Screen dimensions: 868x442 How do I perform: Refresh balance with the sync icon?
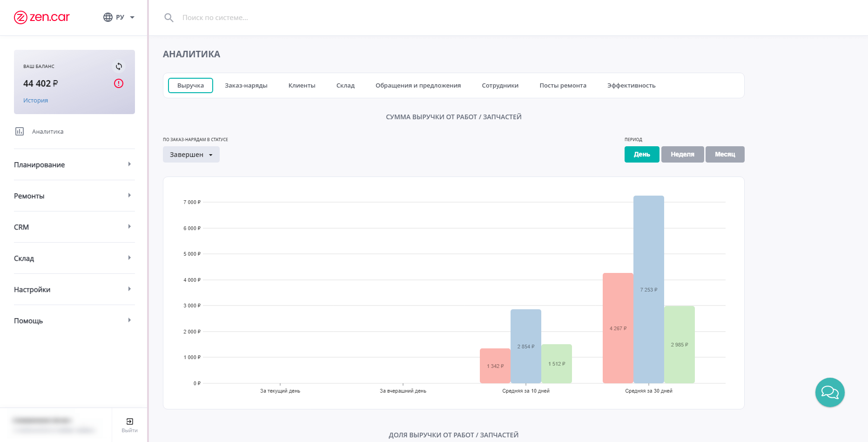pyautogui.click(x=119, y=66)
